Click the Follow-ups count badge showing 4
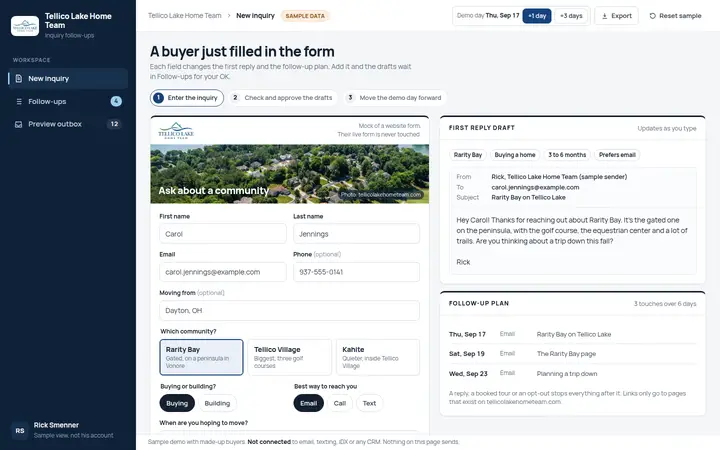The height and width of the screenshot is (450, 720). (x=116, y=101)
